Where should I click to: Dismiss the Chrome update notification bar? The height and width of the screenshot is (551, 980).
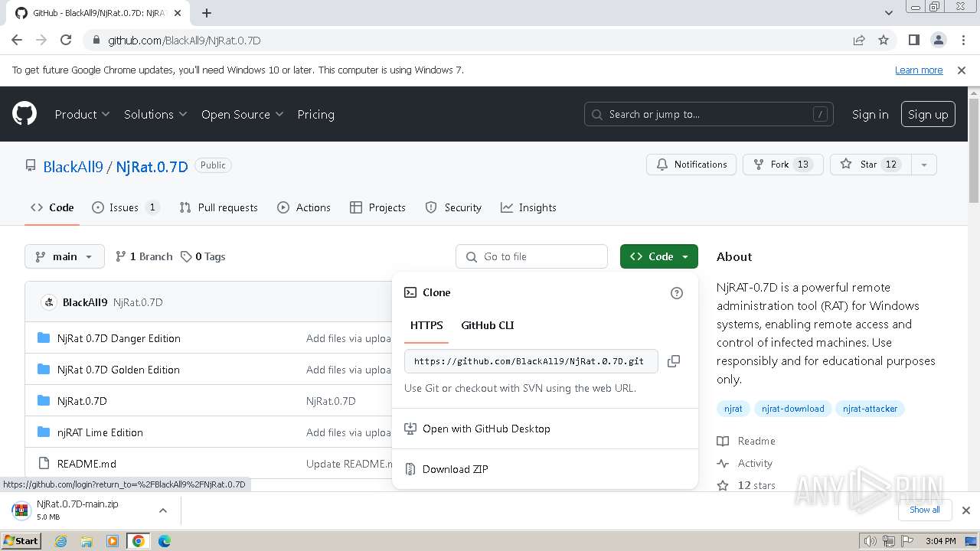pos(962,70)
